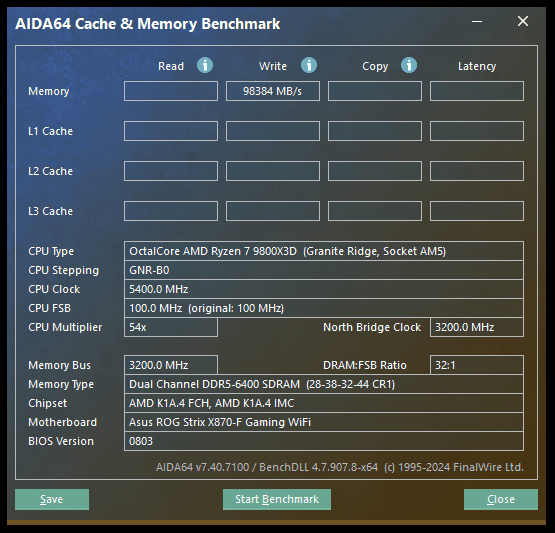Click the L3 Cache Write result box
The width and height of the screenshot is (555, 533).
[273, 211]
